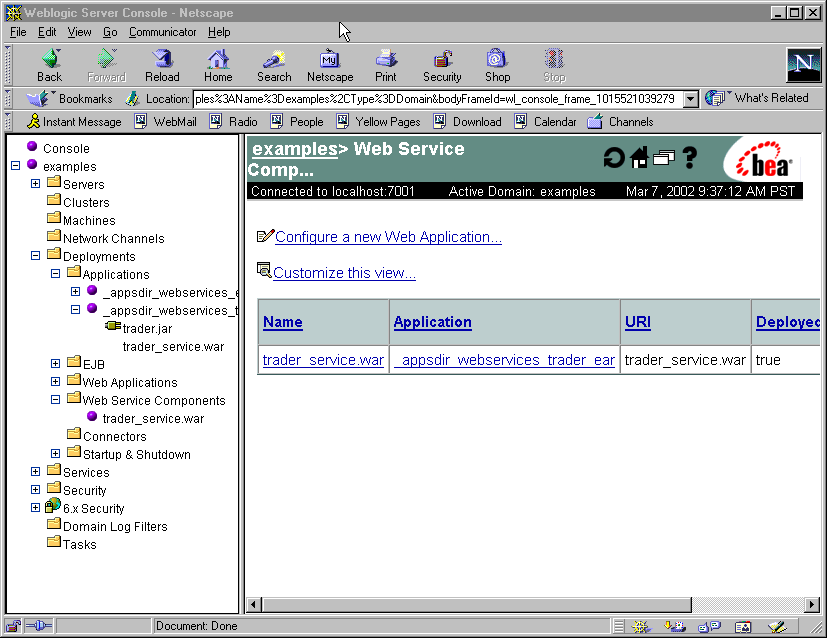
Task: Expand the Servers tree node
Action: coord(35,183)
